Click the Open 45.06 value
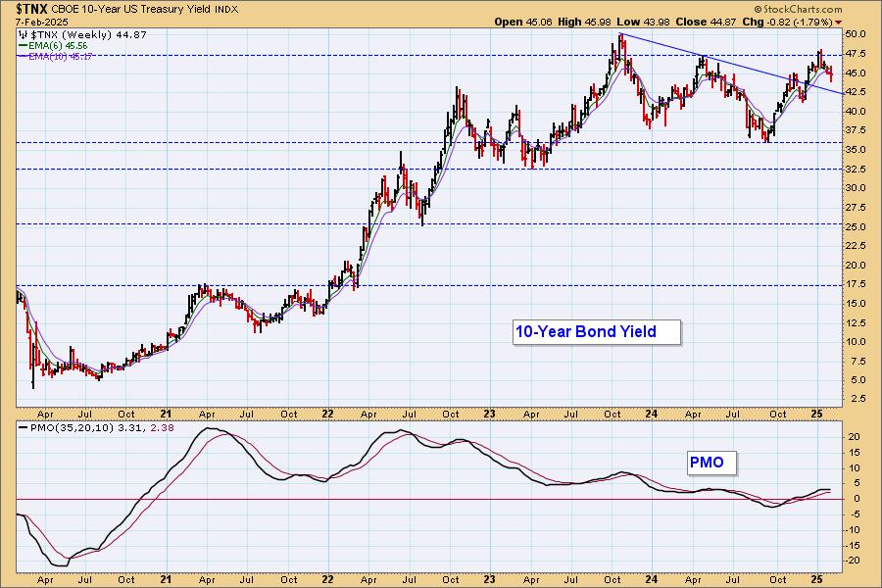Viewport: 882px width, 588px height. coord(523,22)
